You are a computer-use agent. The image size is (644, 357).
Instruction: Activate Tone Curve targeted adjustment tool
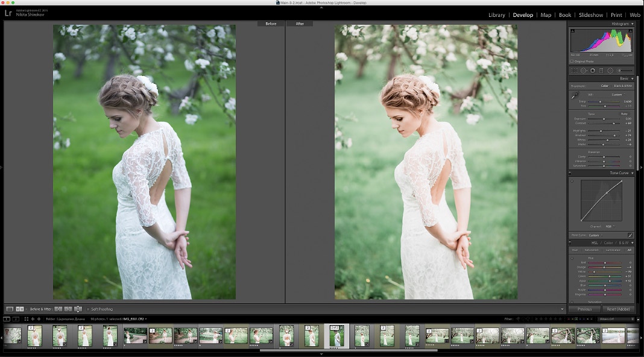(x=572, y=181)
